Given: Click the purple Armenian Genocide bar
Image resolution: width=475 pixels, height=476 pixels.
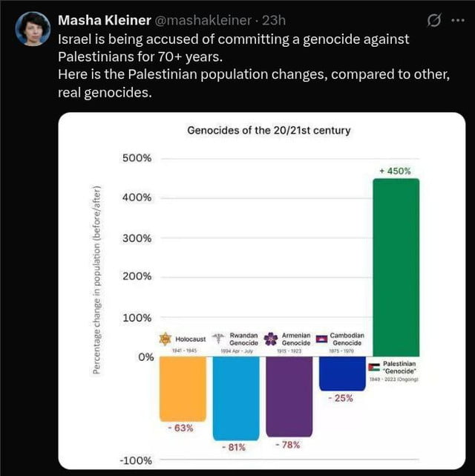Looking at the screenshot, I should [289, 397].
